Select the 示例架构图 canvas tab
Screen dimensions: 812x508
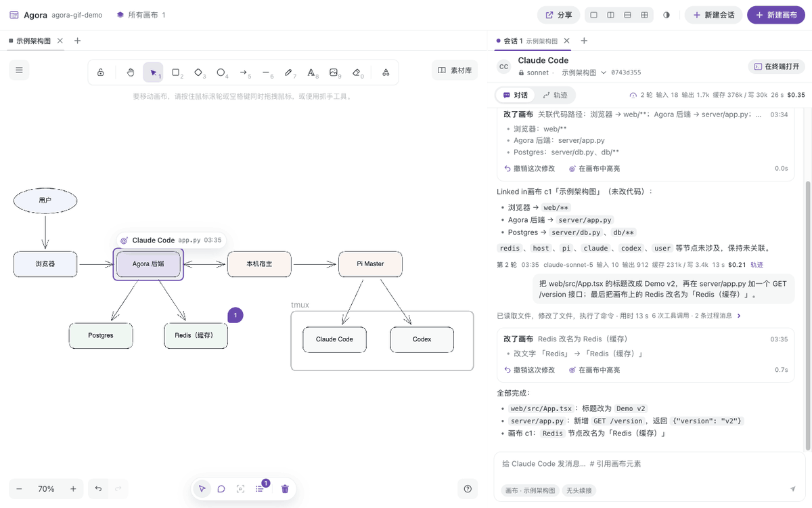point(30,41)
